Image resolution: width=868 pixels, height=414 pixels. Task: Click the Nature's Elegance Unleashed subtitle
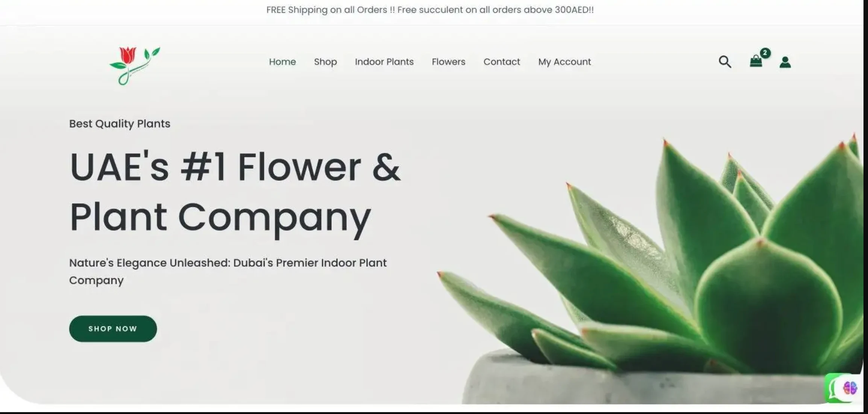[228, 271]
